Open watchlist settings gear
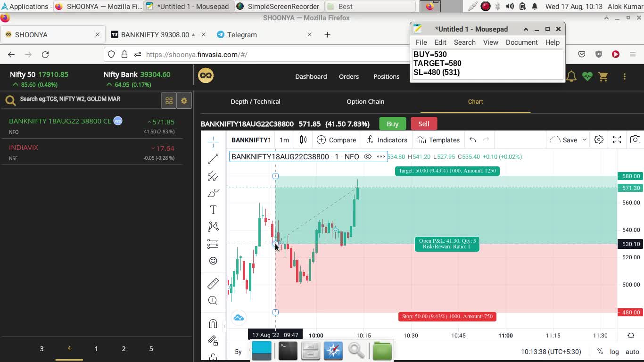Viewport: 644px width, 362px height. click(x=184, y=100)
